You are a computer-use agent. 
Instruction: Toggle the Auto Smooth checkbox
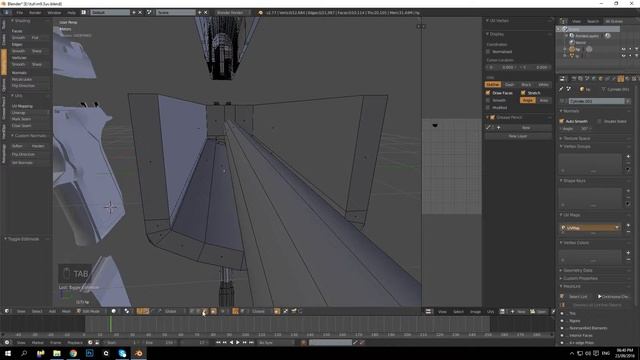[x=562, y=121]
